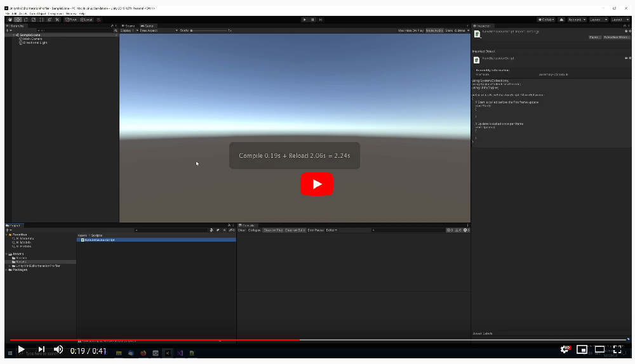Image resolution: width=635 pixels, height=364 pixels.
Task: Click the Execution Order button
Action: click(x=615, y=37)
